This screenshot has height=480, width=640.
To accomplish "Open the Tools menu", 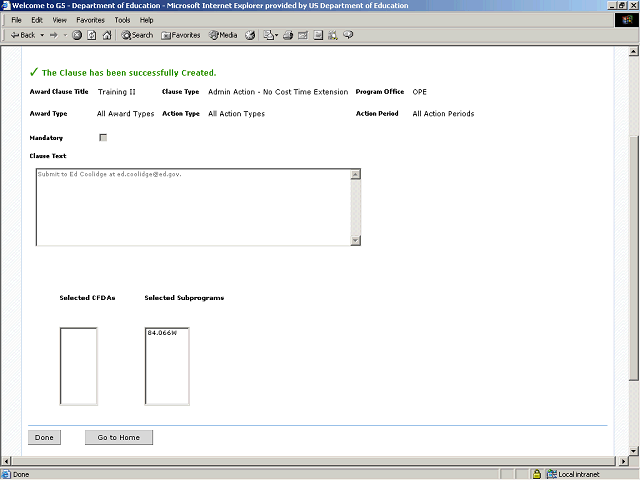I will [x=122, y=20].
